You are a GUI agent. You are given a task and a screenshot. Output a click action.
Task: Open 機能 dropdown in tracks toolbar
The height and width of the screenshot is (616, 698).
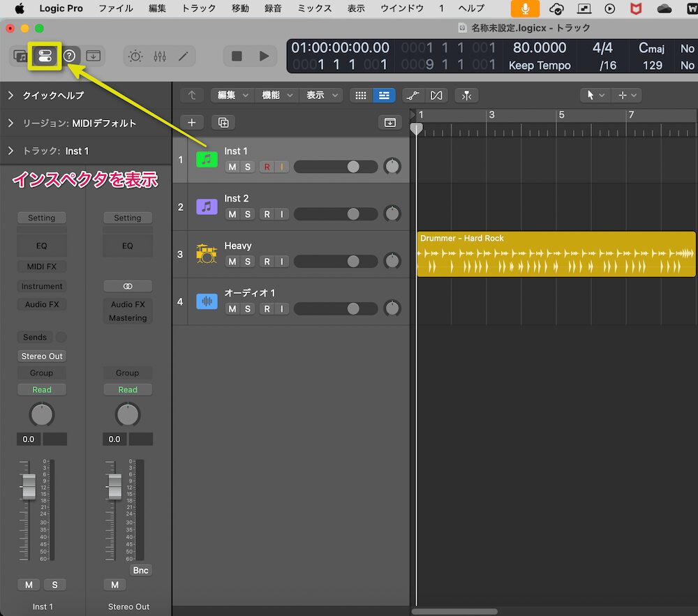(x=277, y=95)
